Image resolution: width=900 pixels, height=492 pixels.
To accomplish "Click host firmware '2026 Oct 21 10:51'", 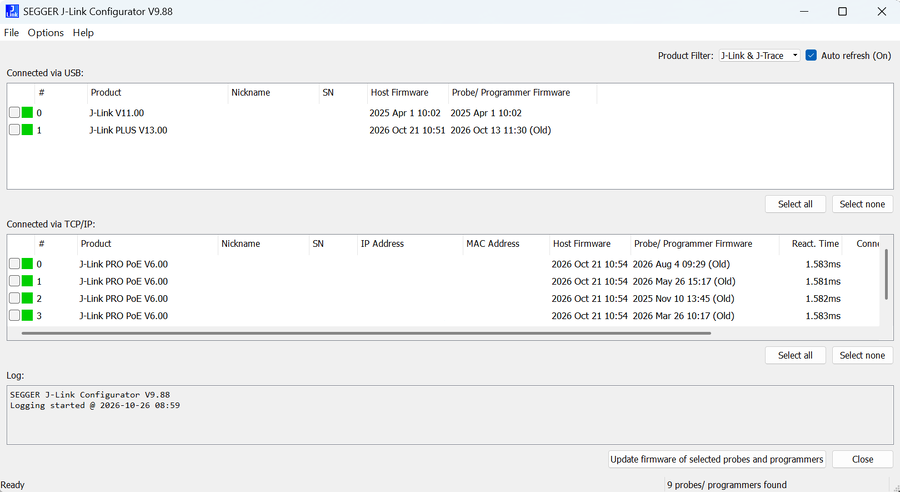I will [407, 130].
